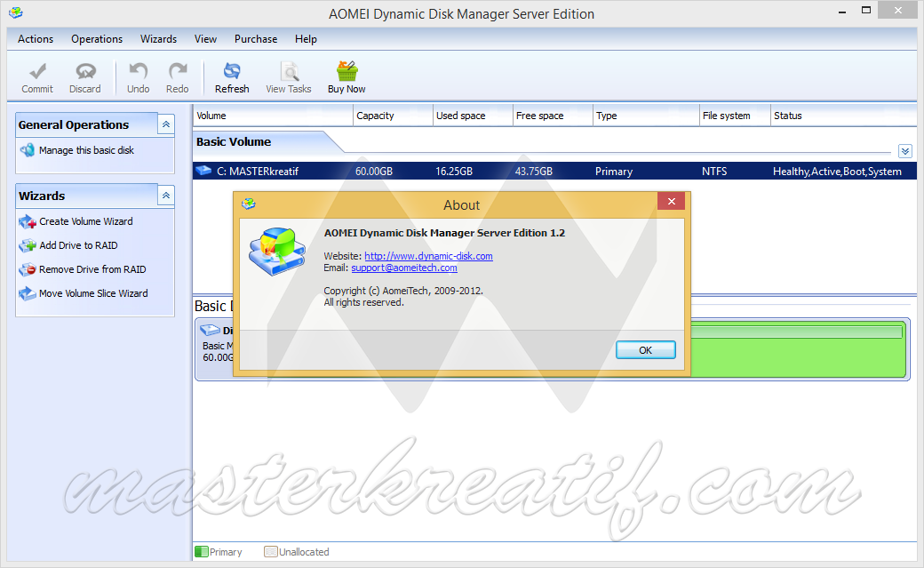Image resolution: width=924 pixels, height=568 pixels.
Task: Click the Type column header
Action: pyautogui.click(x=646, y=116)
